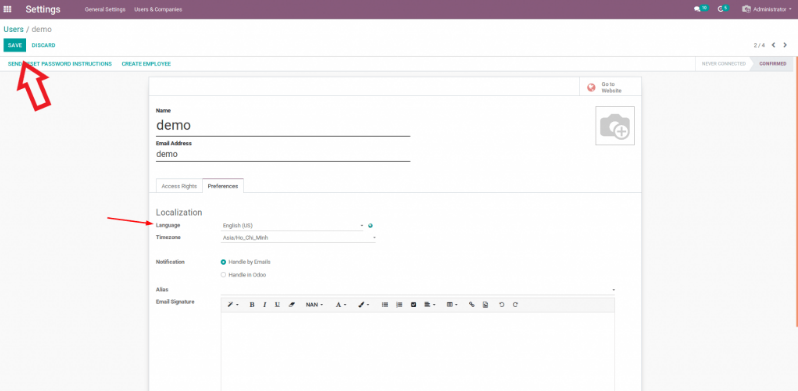Click the underline formatting icon
798x391 pixels.
[x=277, y=304]
